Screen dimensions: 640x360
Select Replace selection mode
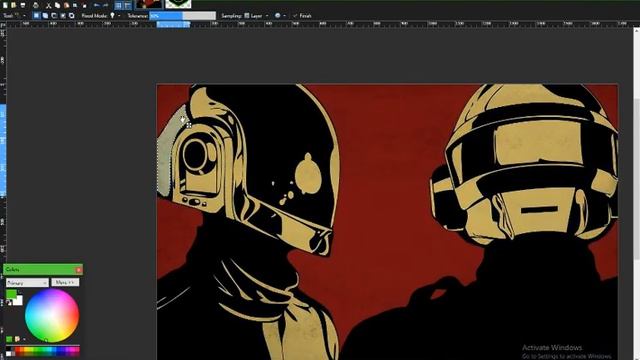(36, 16)
